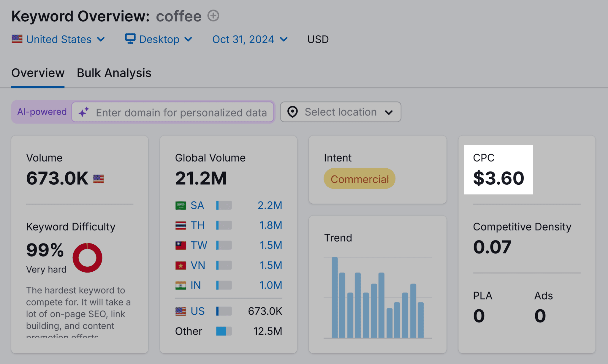608x364 pixels.
Task: Click the TH flag in Global Volume list
Action: pos(180,225)
